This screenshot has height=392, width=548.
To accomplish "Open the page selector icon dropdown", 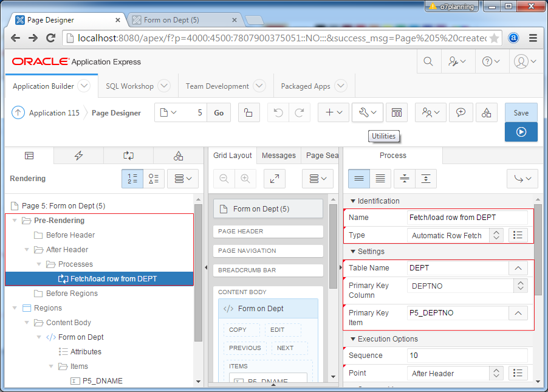I will pos(168,112).
